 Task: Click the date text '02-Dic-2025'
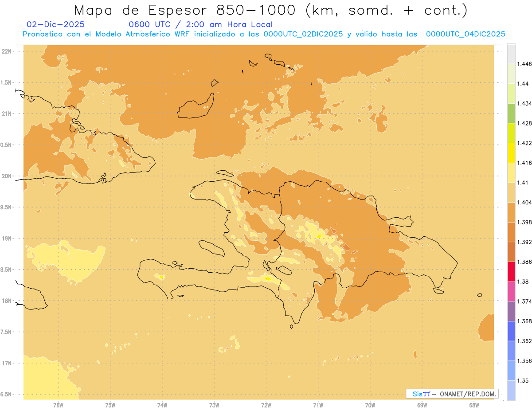[55, 24]
